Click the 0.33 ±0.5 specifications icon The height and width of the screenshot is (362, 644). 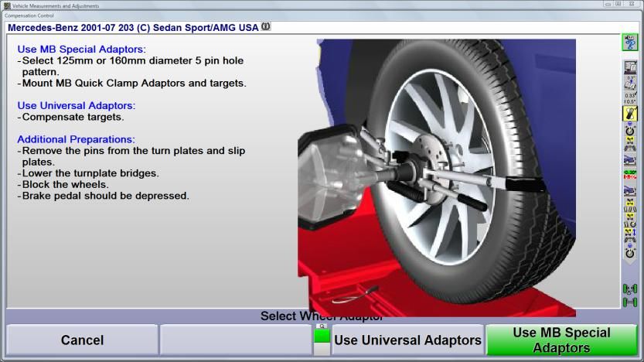[x=630, y=97]
